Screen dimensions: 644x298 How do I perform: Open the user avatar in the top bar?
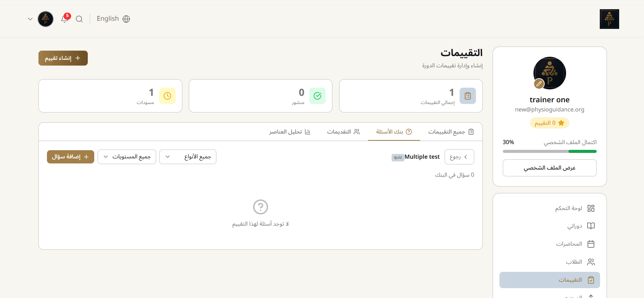click(46, 19)
